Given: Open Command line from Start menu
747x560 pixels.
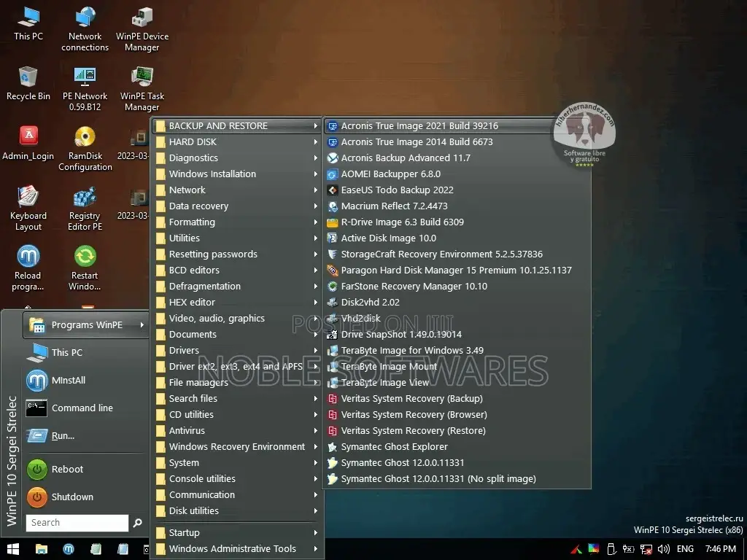Looking at the screenshot, I should (86, 408).
